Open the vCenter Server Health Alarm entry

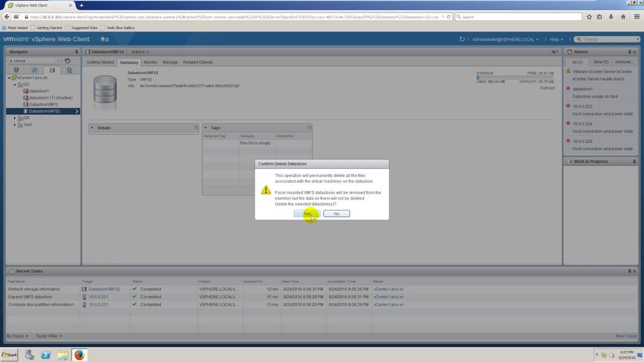[601, 75]
